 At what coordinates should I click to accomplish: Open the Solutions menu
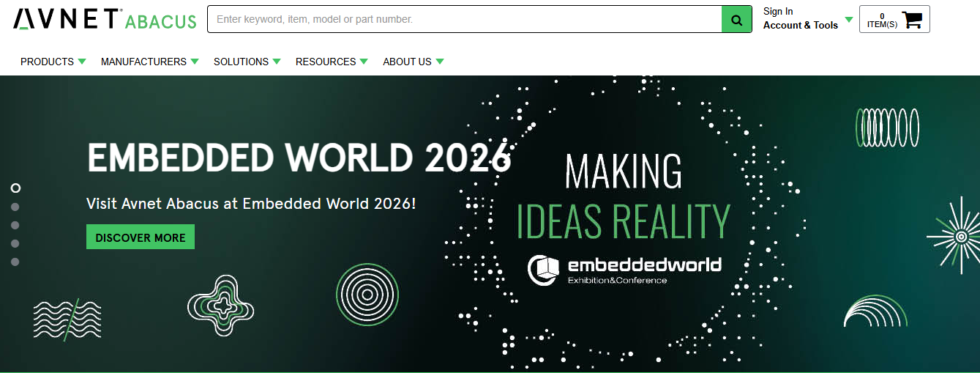coord(247,62)
